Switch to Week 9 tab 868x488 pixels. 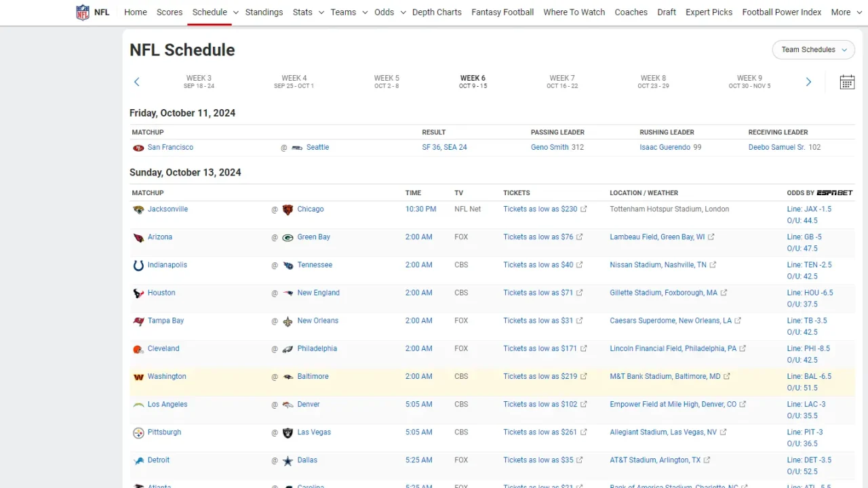[749, 82]
